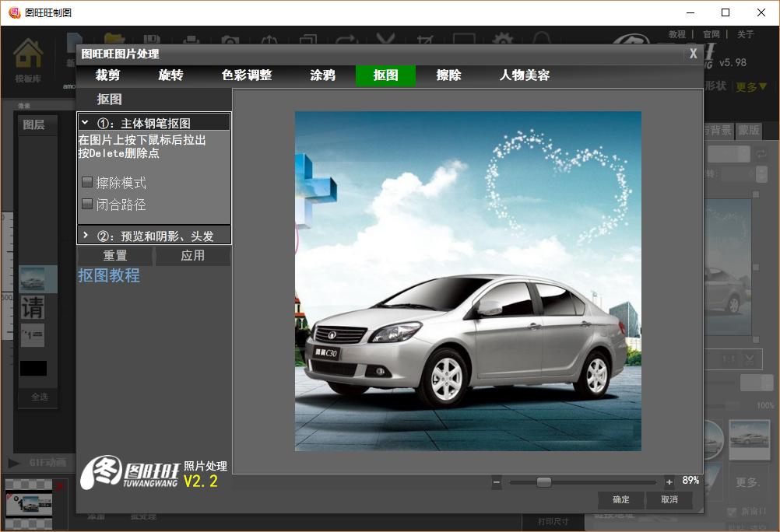
Task: Close the 图旺旺图片处理 dialog with X
Action: point(693,54)
